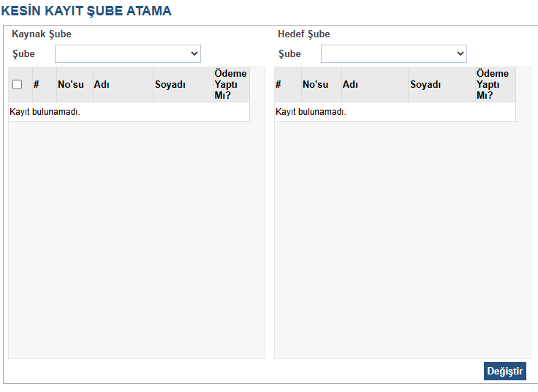This screenshot has height=392, width=538.
Task: Click the Soyadı column header in source table
Action: point(170,84)
